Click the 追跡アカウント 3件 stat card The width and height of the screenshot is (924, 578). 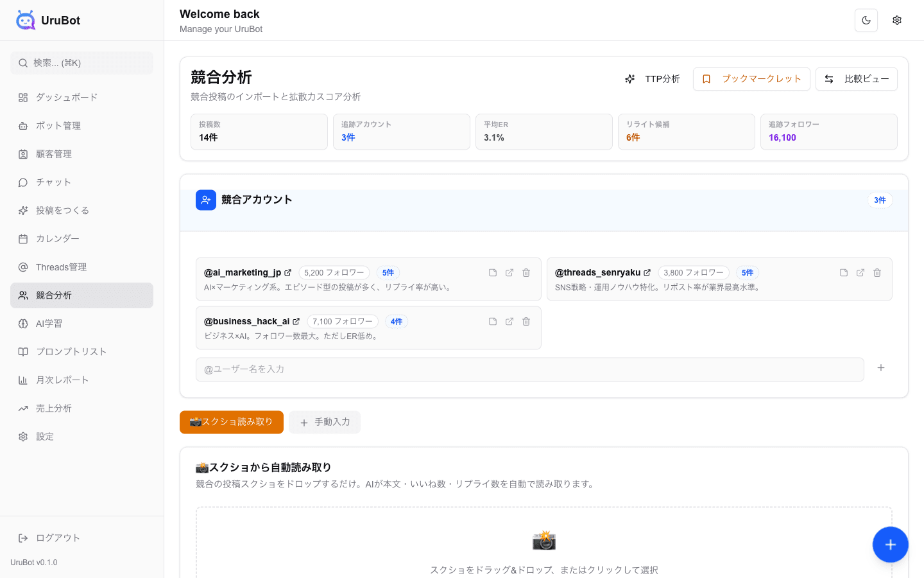coord(402,132)
